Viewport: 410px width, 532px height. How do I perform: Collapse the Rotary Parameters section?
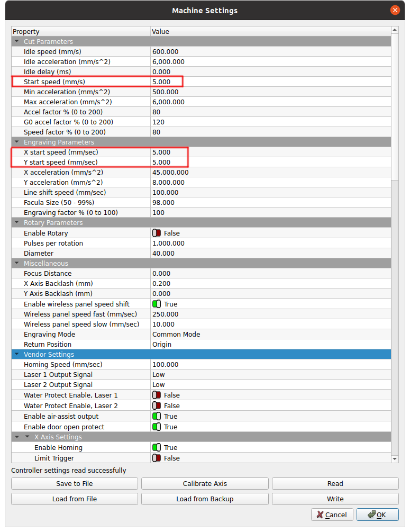click(x=17, y=223)
